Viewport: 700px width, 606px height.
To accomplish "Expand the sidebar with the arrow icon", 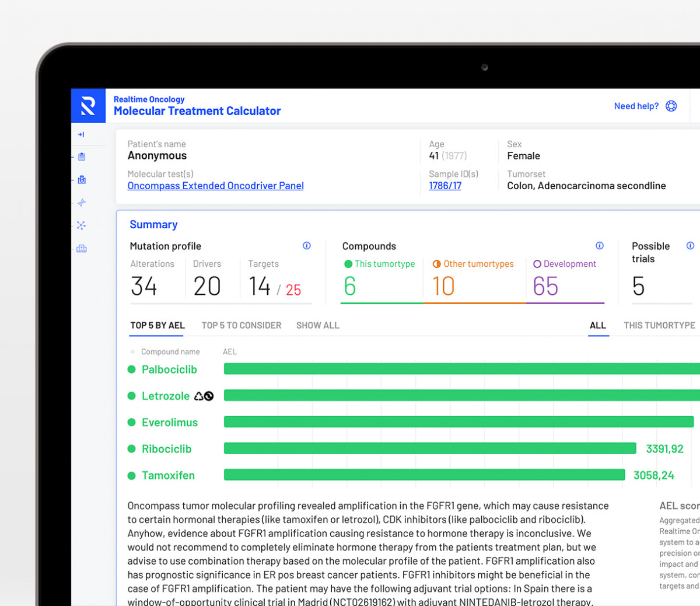I will pos(81,134).
